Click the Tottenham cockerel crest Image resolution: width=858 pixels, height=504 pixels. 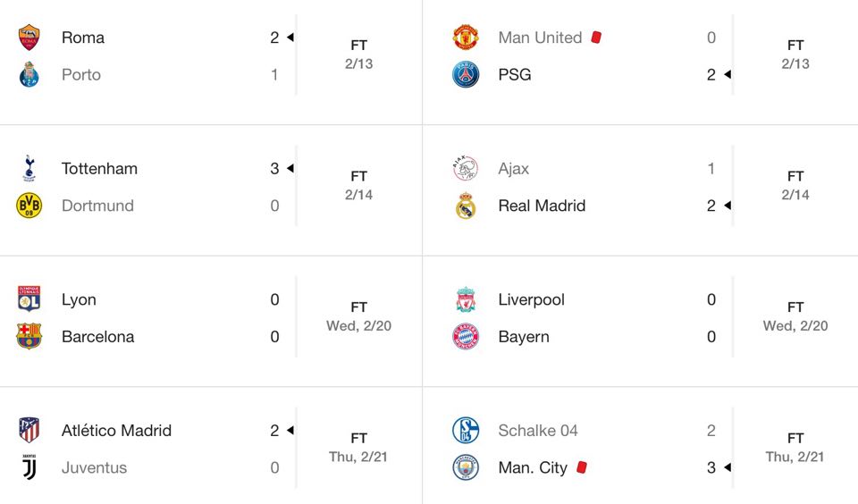[x=29, y=168]
